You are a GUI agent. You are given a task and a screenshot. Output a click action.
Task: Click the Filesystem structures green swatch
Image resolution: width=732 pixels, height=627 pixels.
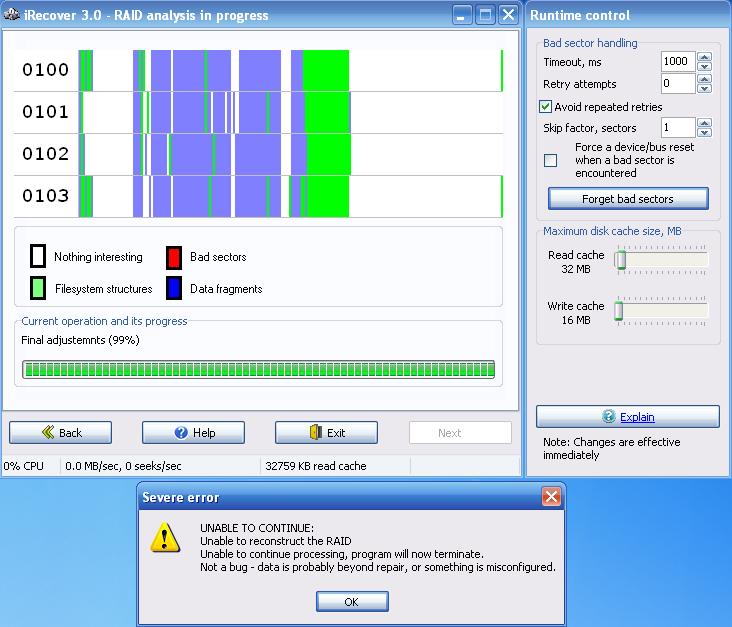38,288
